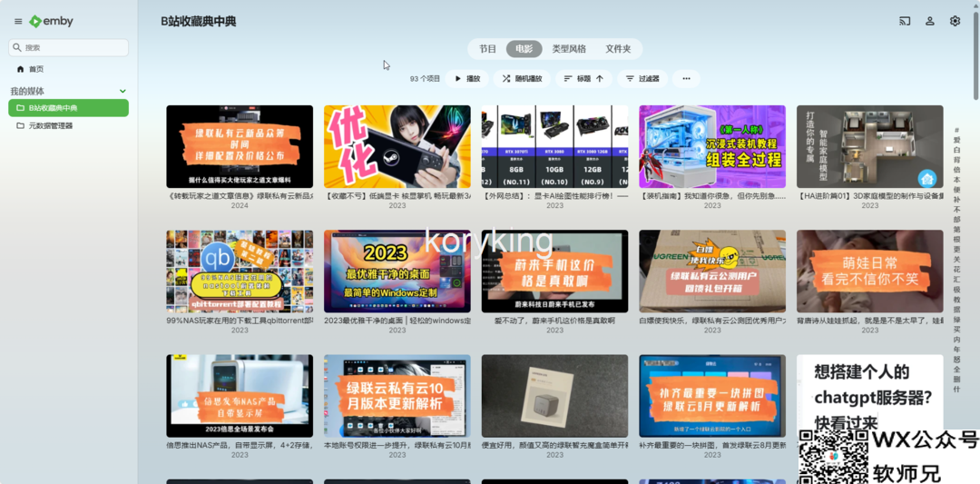Screen dimensions: 980x484
Task: Open the settings gear icon
Action: click(955, 21)
